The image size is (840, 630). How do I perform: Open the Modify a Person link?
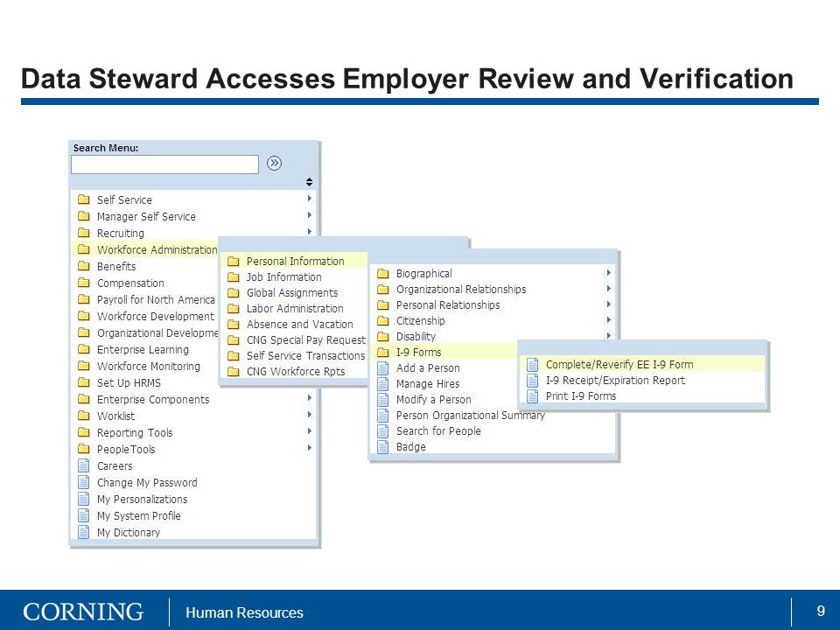click(x=433, y=400)
